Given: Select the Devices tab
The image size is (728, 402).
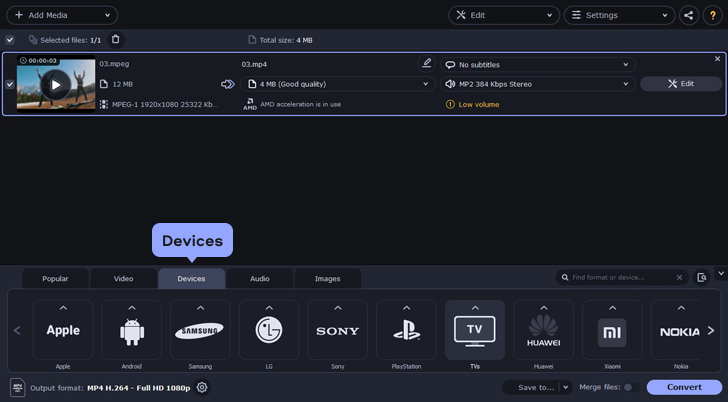Looking at the screenshot, I should point(191,279).
